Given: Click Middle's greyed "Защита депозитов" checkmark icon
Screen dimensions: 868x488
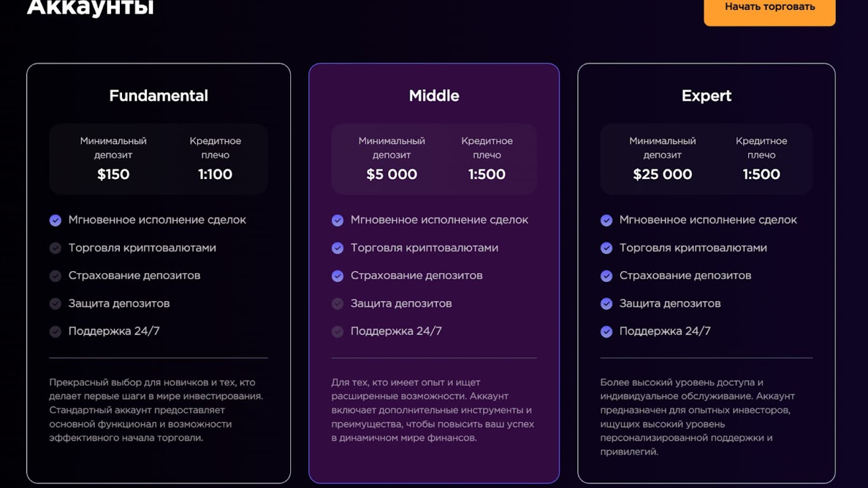Looking at the screenshot, I should [337, 304].
